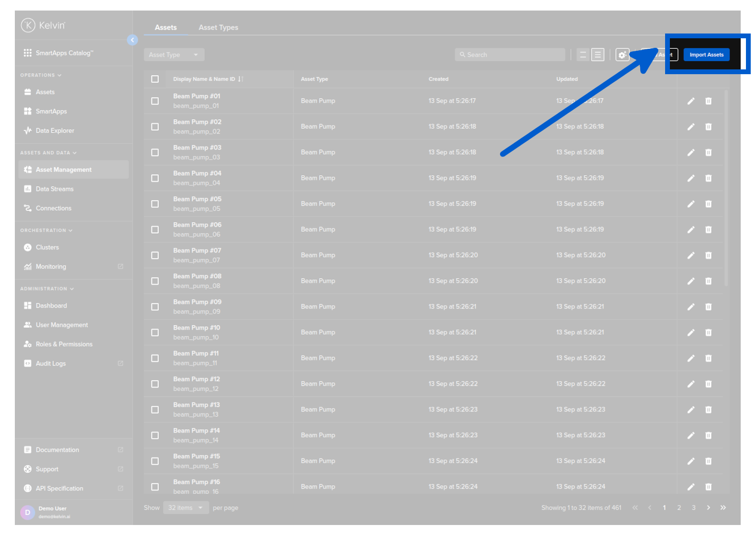Edit Beam Pump #10 with pencil icon

(690, 333)
